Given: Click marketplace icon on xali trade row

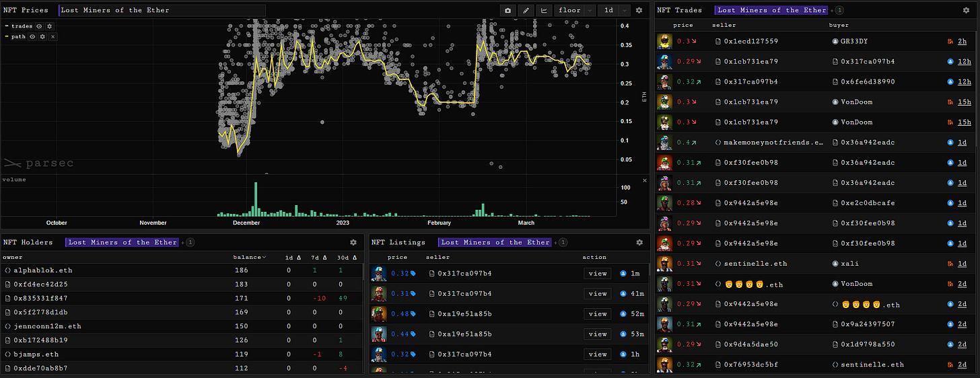Looking at the screenshot, I should pyautogui.click(x=951, y=263).
